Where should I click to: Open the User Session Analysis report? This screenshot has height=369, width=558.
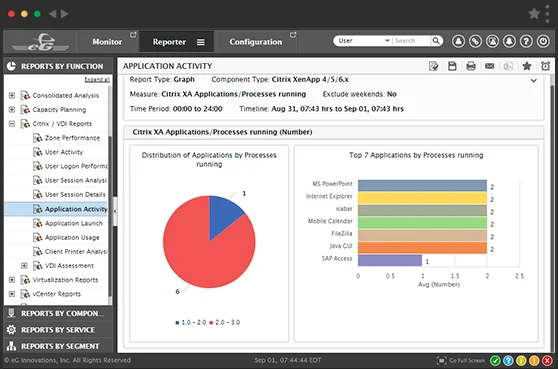tap(76, 180)
